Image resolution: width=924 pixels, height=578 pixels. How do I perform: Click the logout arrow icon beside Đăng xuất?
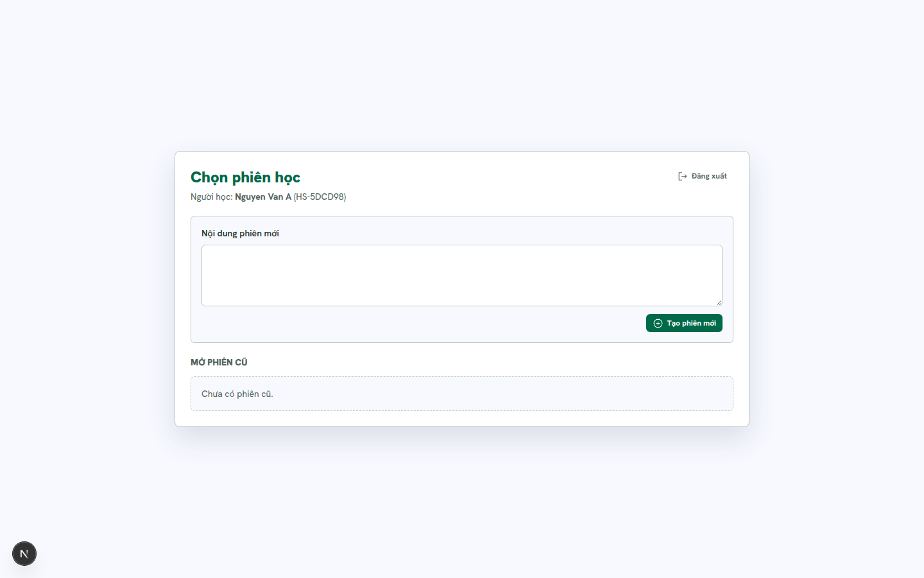[683, 176]
